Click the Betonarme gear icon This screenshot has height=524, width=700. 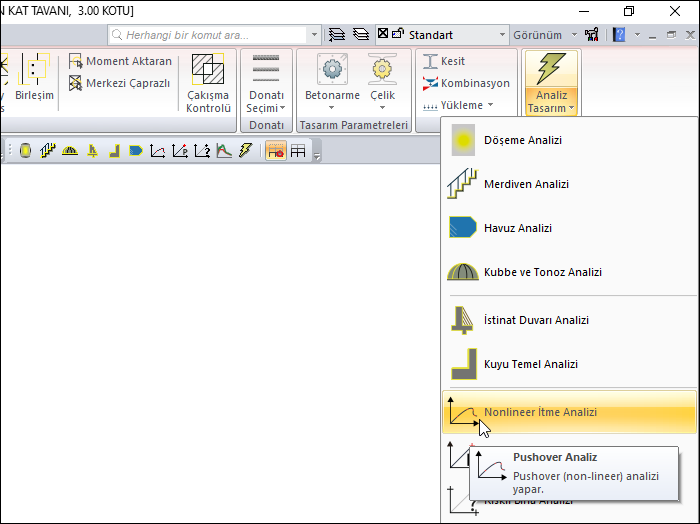[x=332, y=70]
